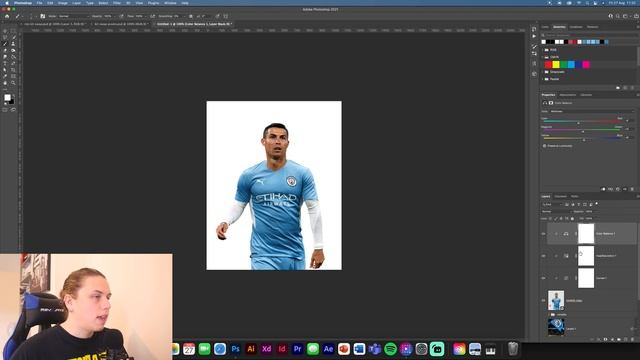
Task: Select the Lasso tool
Action: [5, 37]
